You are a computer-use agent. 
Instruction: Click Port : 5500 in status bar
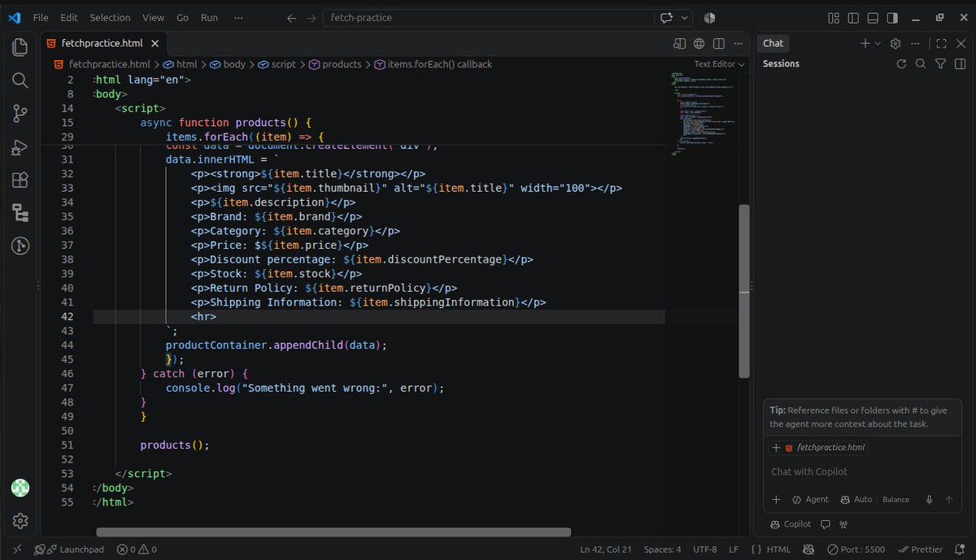point(856,549)
